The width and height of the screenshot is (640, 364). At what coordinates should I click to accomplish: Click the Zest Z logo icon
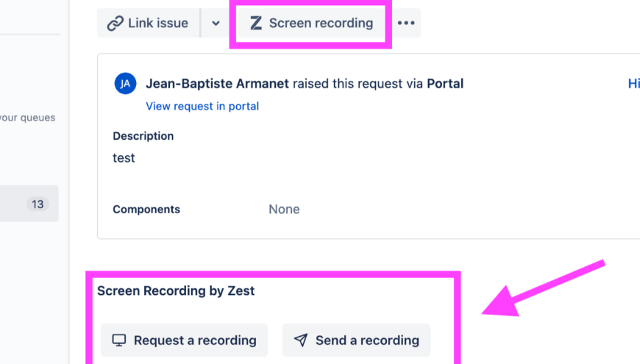click(256, 24)
